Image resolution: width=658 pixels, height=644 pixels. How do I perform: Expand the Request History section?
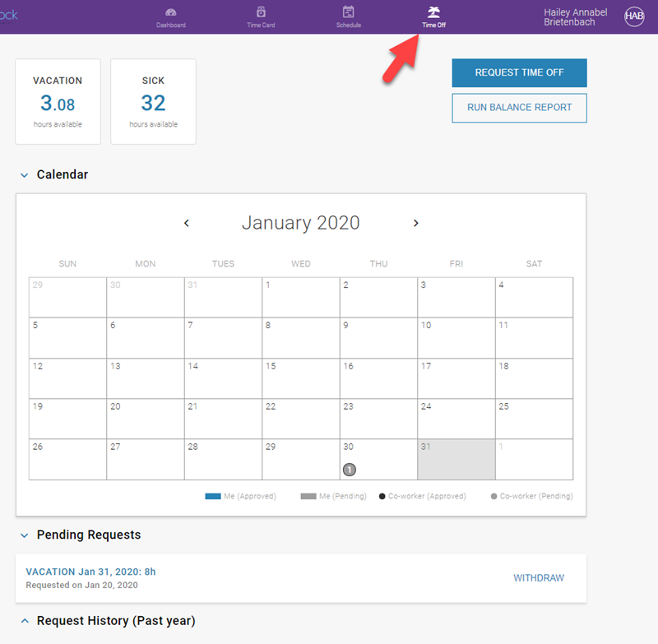tap(23, 620)
